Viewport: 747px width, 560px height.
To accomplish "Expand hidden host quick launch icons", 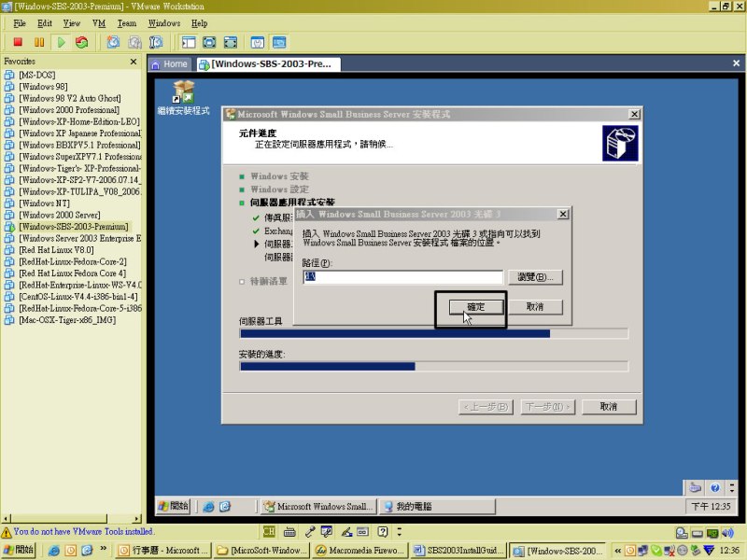I will [104, 549].
